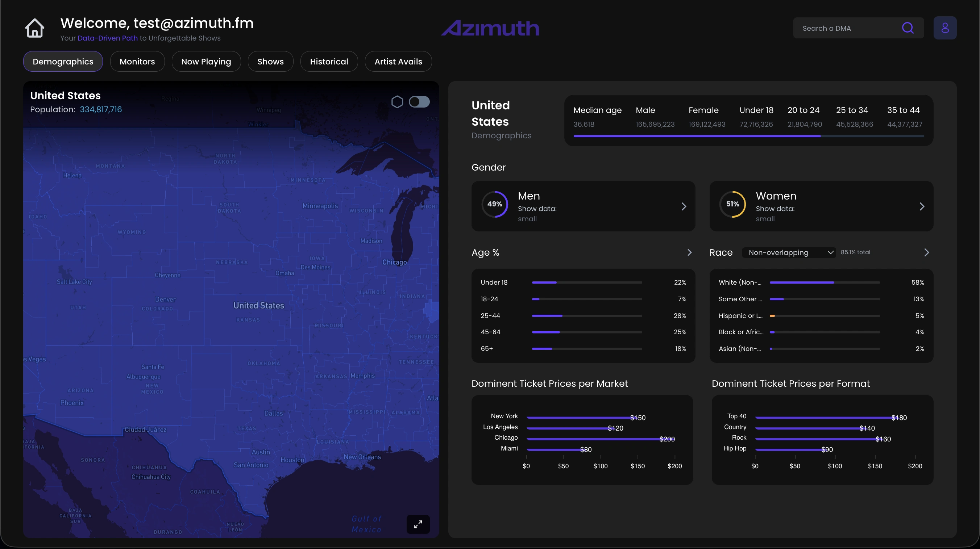The image size is (980, 549).
Task: Toggle the map overlay switch
Action: pos(419,102)
